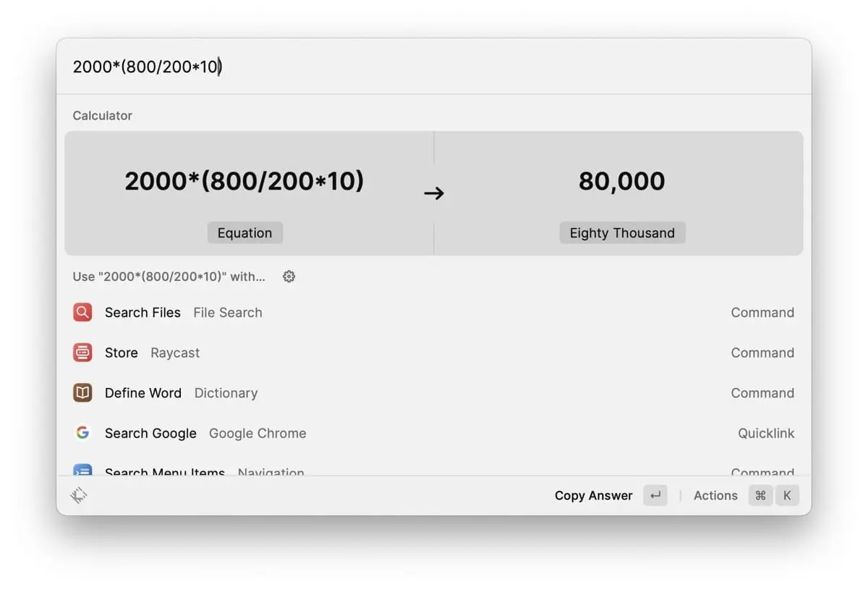Screen dimensions: 868x590
Task: Click the 'Use "2000*(800/200*10)" with...' text
Action: pos(169,277)
